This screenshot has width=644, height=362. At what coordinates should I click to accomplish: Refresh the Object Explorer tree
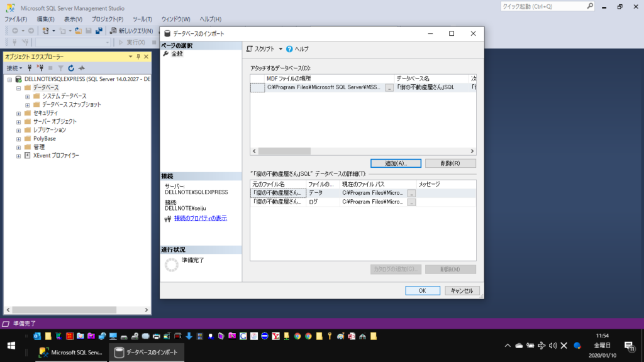click(71, 68)
